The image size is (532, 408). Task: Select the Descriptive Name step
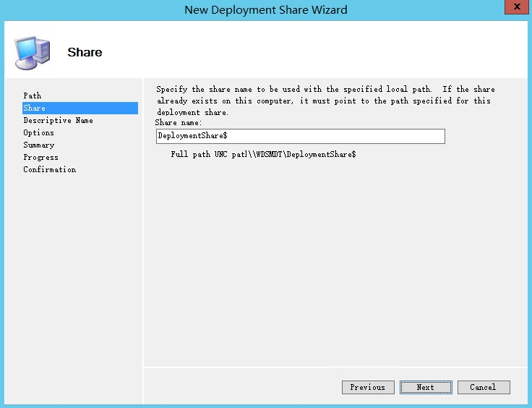[58, 121]
